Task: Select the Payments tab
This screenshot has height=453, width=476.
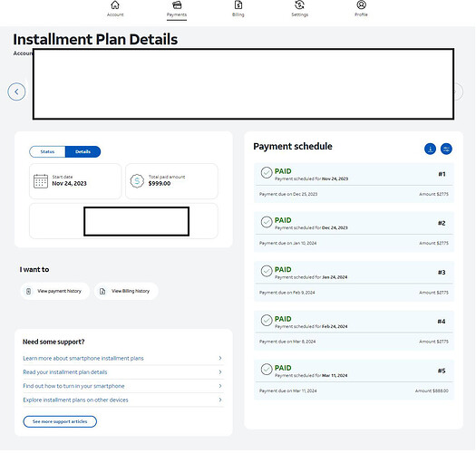Action: (x=177, y=10)
